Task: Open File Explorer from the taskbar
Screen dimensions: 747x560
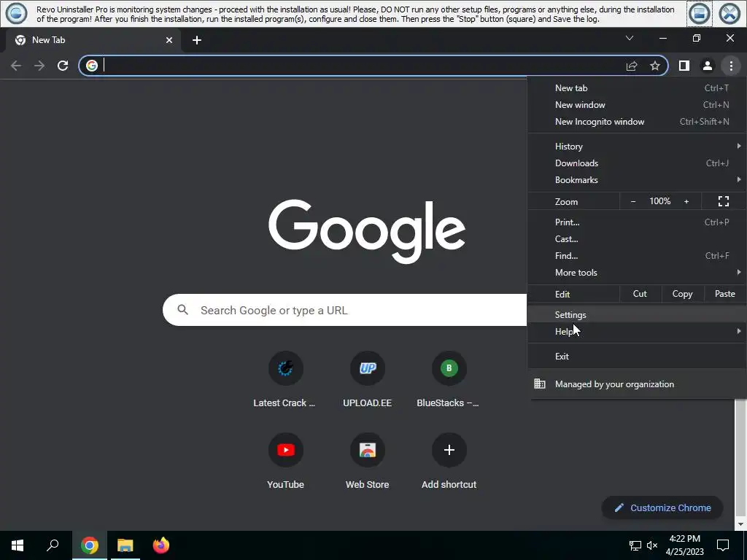Action: (x=125, y=545)
